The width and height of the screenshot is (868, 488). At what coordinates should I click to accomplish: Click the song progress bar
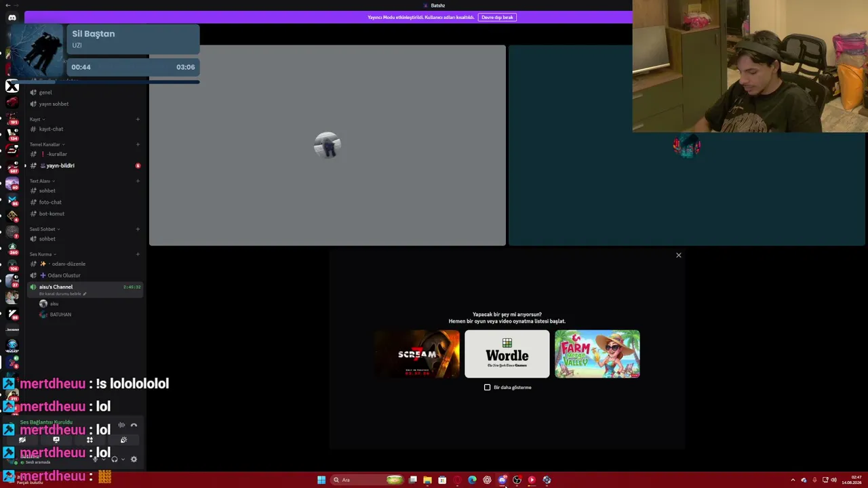(x=104, y=81)
